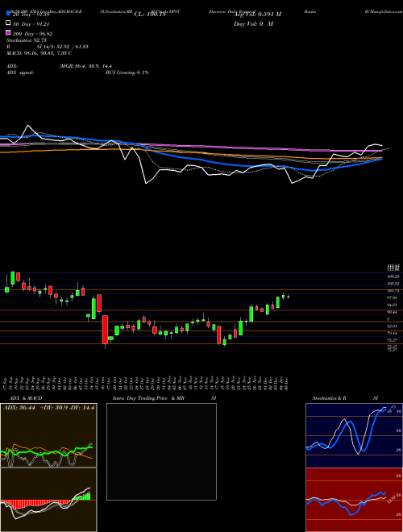Click the 97.98 price axis label

coord(393,298)
